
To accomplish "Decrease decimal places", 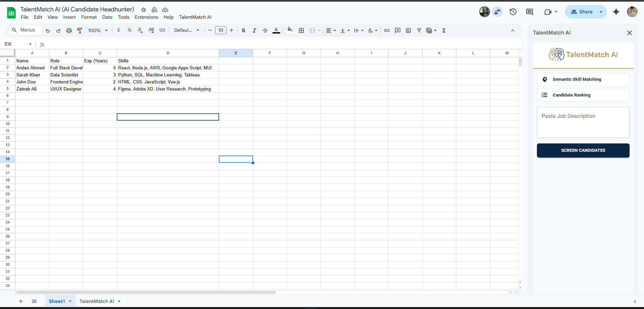I will [x=140, y=30].
